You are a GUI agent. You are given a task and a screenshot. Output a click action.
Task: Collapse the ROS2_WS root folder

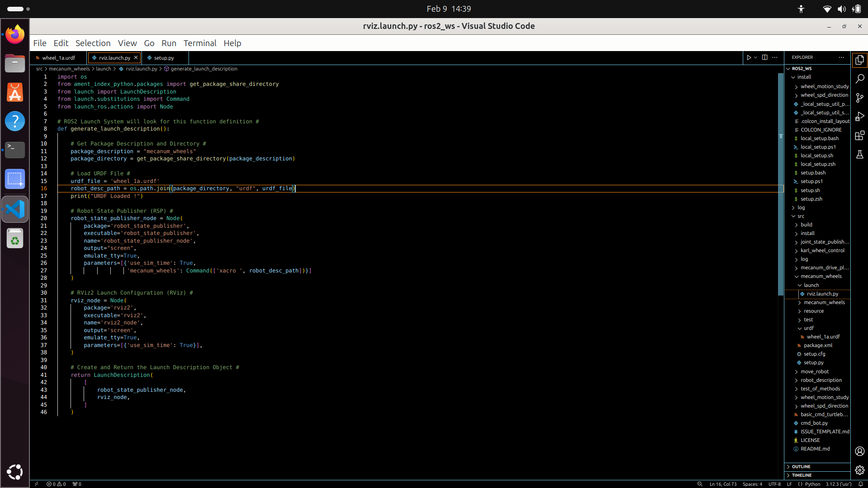817,69
